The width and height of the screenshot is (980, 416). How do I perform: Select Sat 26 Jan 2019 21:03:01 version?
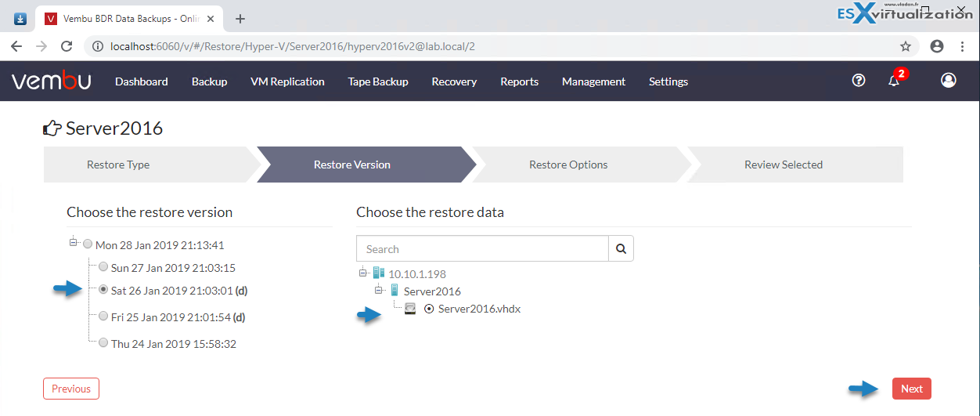(x=103, y=290)
